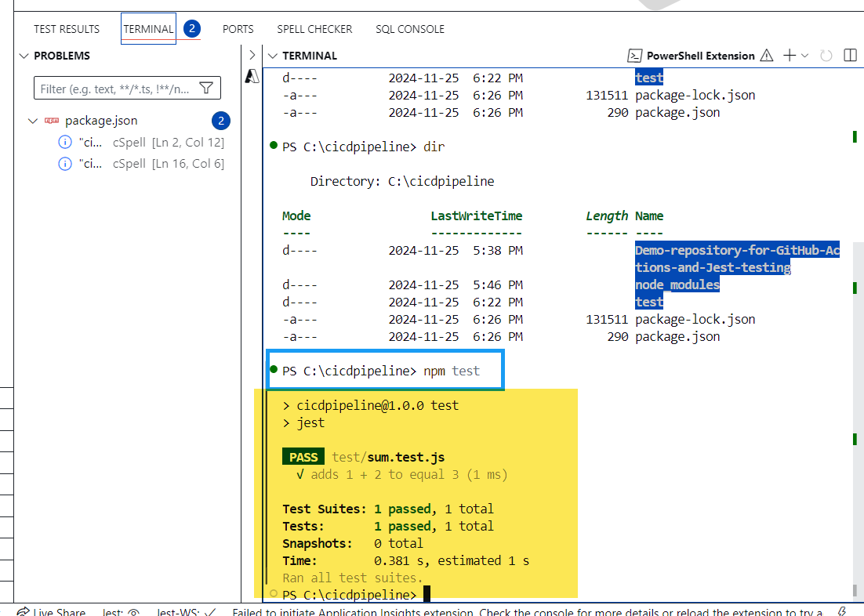Screen dimensions: 864x616
Task: Click the info icon for Ln 2 problem
Action: click(x=65, y=143)
